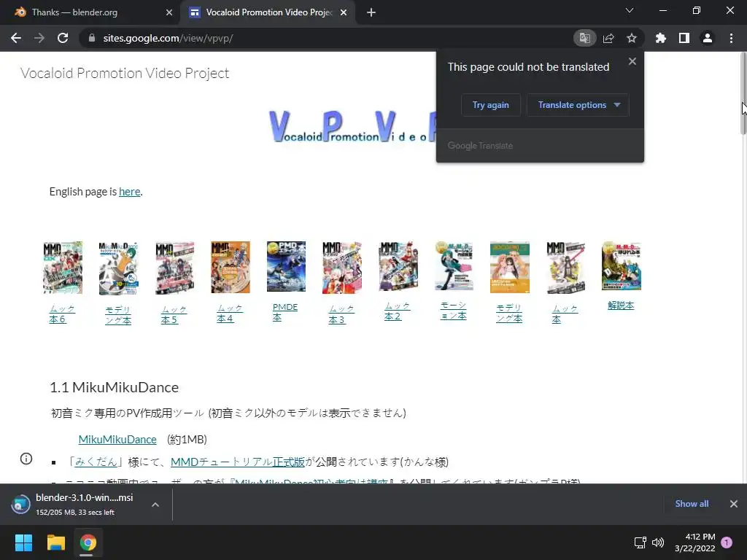Click the page vertical scrollbar thumb
Viewport: 747px width, 560px height.
tap(743, 94)
